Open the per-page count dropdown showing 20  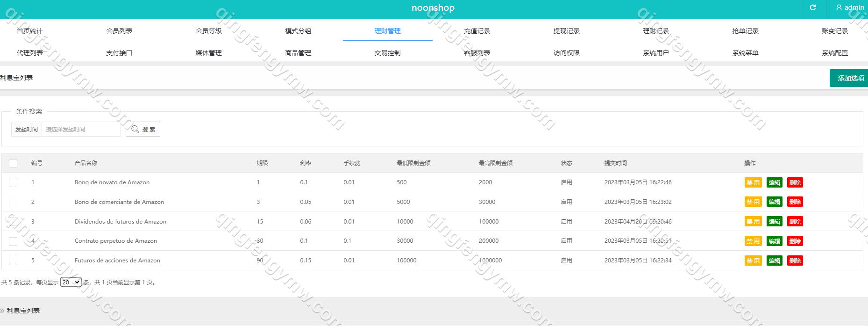[71, 282]
